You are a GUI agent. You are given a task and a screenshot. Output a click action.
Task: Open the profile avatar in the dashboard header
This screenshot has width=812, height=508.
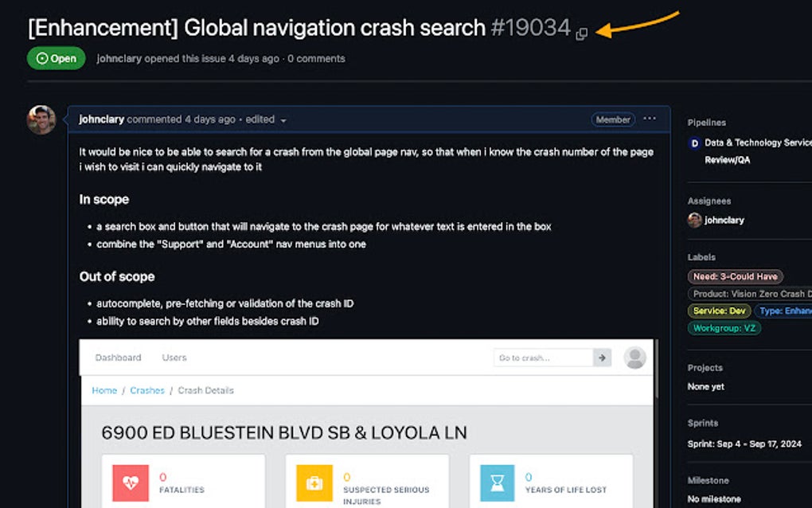tap(634, 358)
